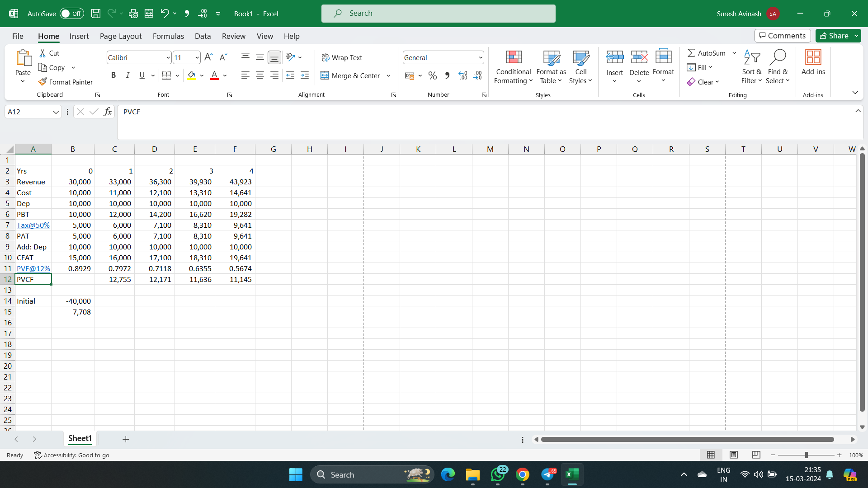Open WhatsApp from the taskbar

[x=498, y=474]
